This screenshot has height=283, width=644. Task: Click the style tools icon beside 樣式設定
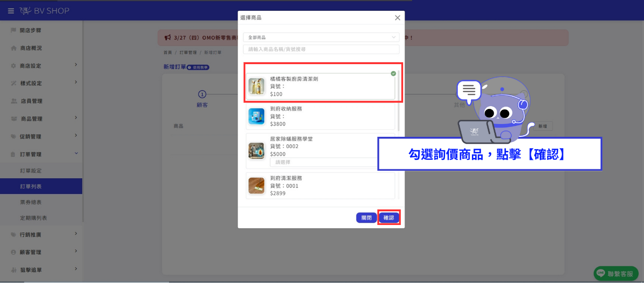click(x=13, y=83)
